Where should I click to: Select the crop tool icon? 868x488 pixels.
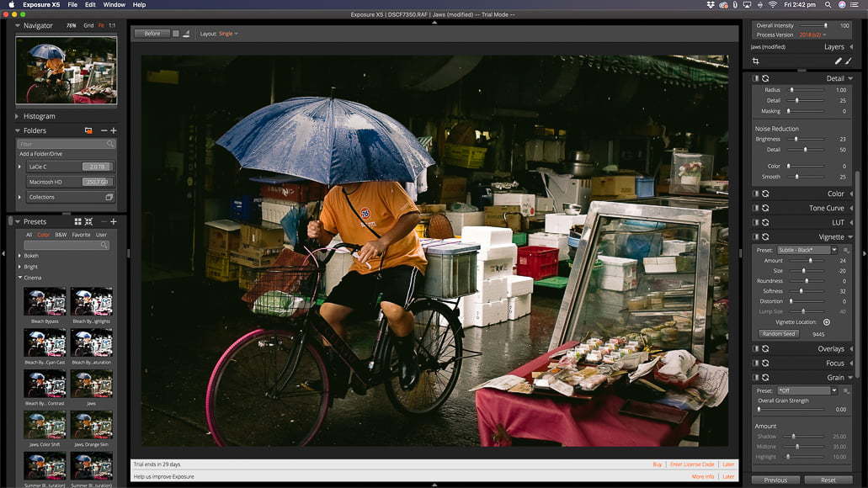(755, 61)
